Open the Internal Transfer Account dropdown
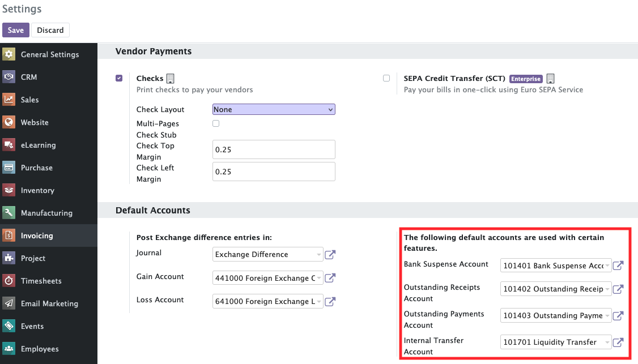 tap(556, 342)
